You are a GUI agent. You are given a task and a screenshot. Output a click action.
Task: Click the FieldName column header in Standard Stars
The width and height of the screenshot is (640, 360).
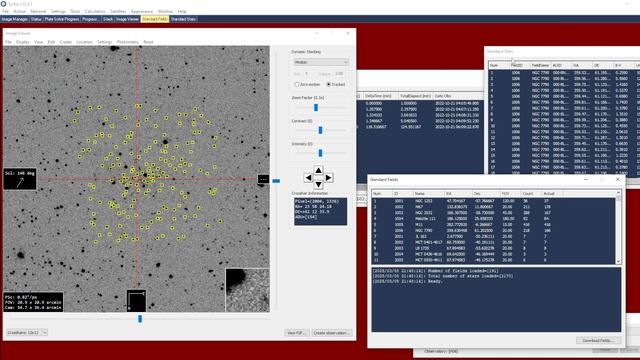pyautogui.click(x=540, y=65)
